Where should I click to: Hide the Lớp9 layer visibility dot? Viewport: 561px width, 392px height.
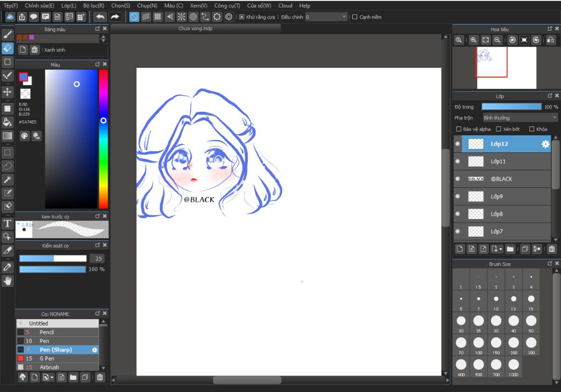[x=457, y=197]
